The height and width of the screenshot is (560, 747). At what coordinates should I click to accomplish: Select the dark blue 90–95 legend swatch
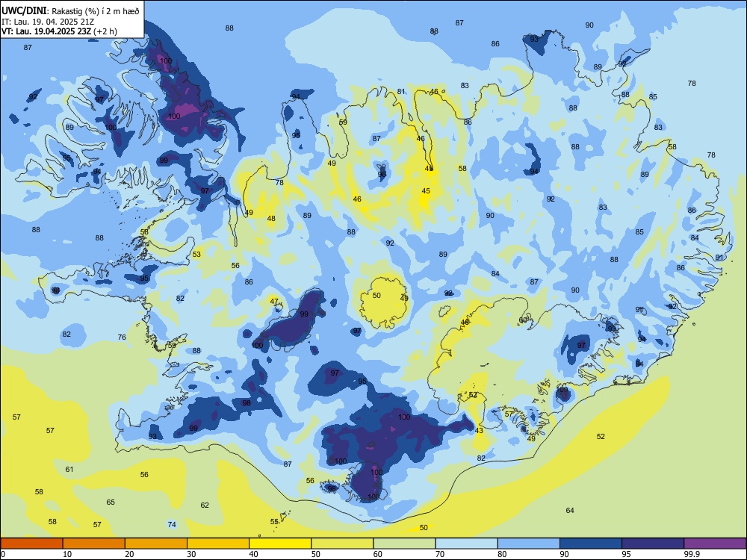[x=591, y=544]
